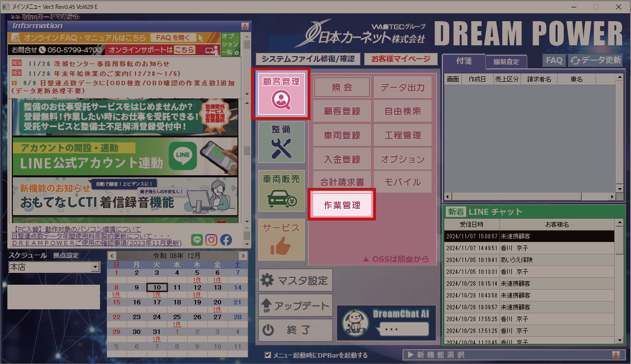Click the 終了 power button
The image size is (631, 364).
pyautogui.click(x=296, y=331)
